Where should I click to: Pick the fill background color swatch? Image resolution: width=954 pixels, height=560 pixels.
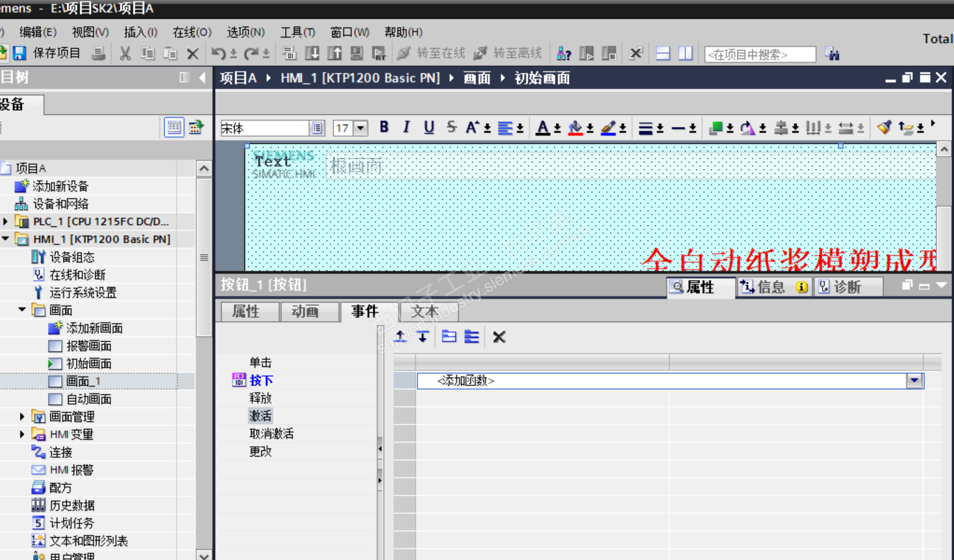coord(576,128)
